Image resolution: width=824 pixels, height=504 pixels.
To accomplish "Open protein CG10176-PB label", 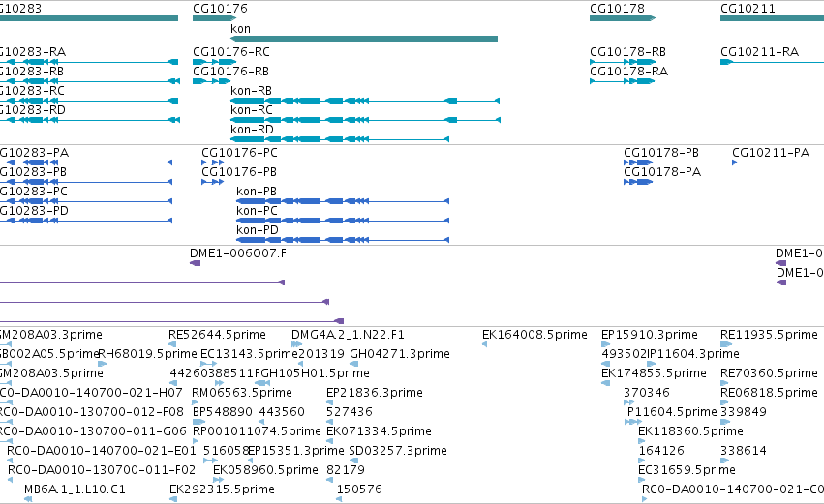I will (239, 172).
